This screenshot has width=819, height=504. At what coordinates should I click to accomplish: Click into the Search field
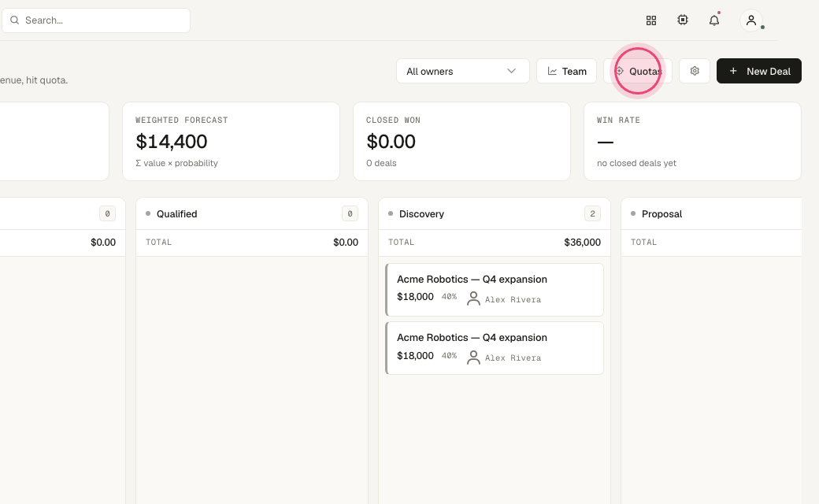click(96, 20)
